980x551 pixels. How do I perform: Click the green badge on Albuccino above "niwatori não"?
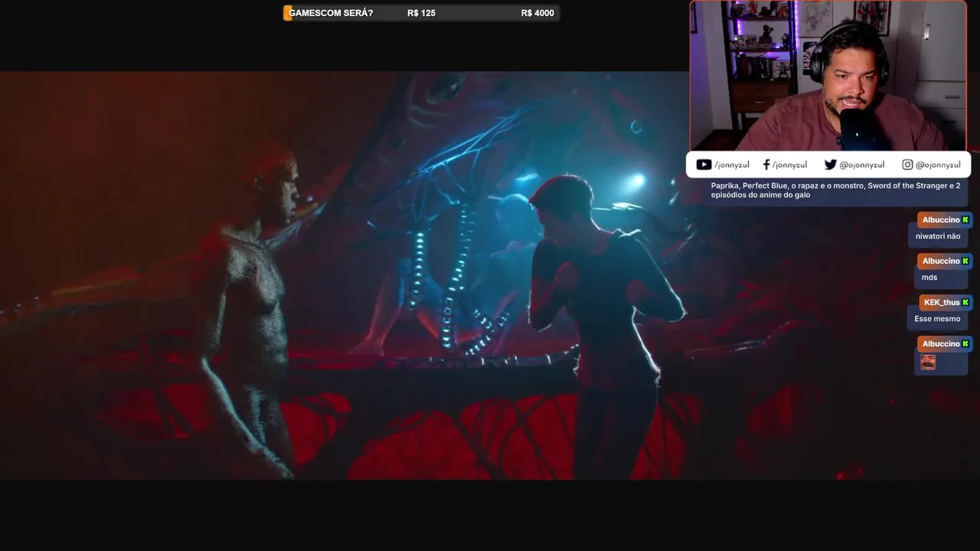(x=965, y=220)
